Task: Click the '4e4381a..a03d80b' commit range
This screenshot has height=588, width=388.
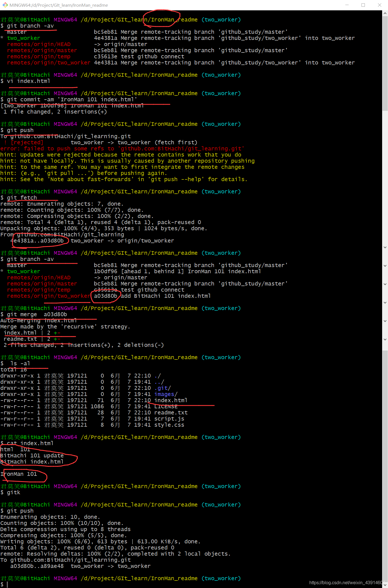Action: click(37, 241)
